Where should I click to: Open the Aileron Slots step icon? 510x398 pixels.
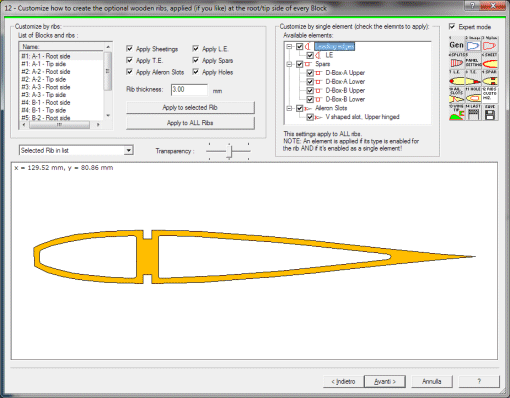coord(456,96)
